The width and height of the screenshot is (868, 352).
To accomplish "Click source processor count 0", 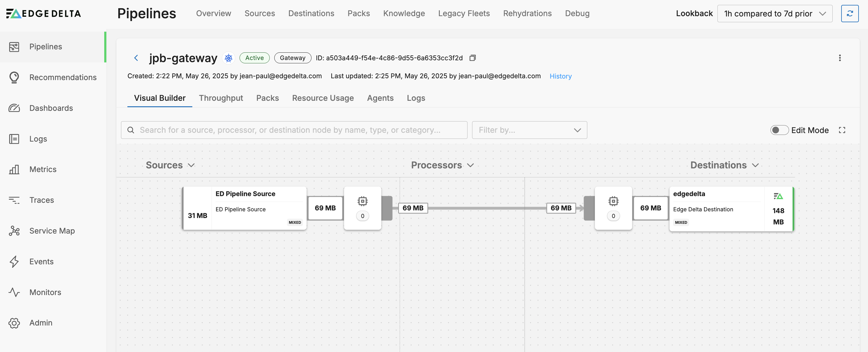I will pyautogui.click(x=363, y=216).
